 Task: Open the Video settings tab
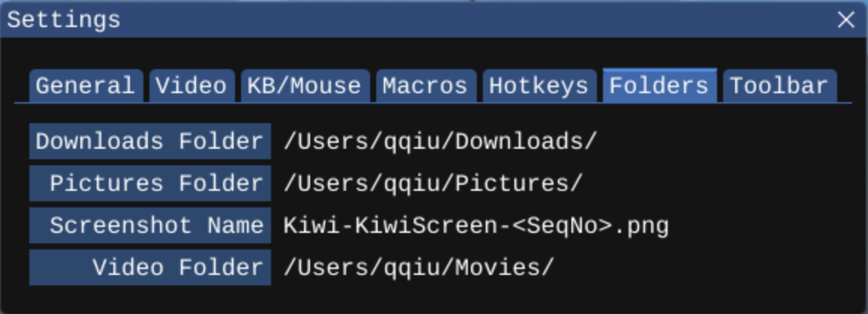click(191, 86)
